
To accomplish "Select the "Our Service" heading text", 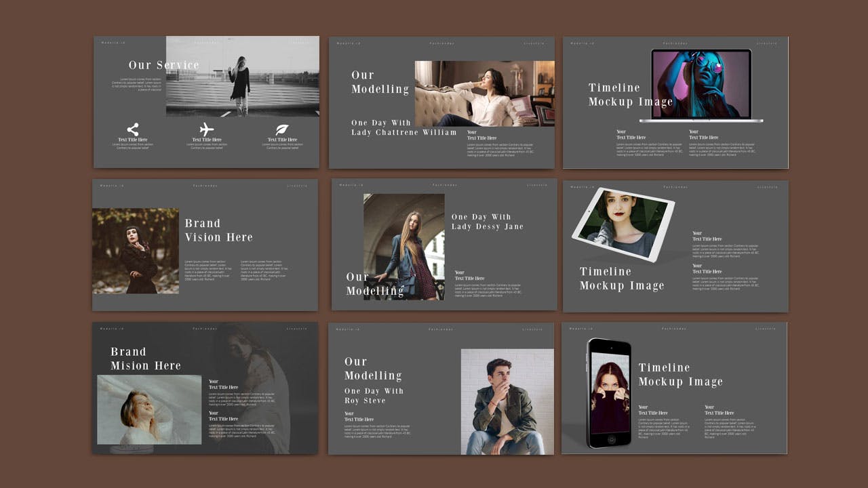I will coord(164,65).
